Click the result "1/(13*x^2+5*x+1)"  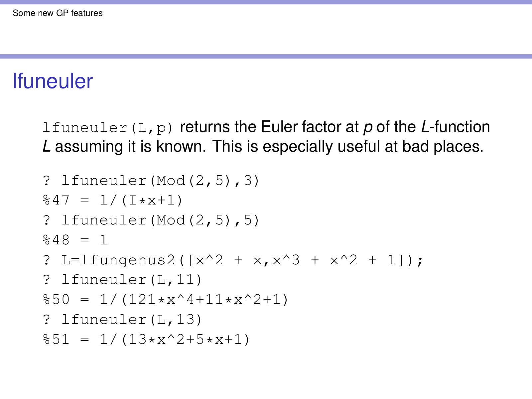point(175,340)
